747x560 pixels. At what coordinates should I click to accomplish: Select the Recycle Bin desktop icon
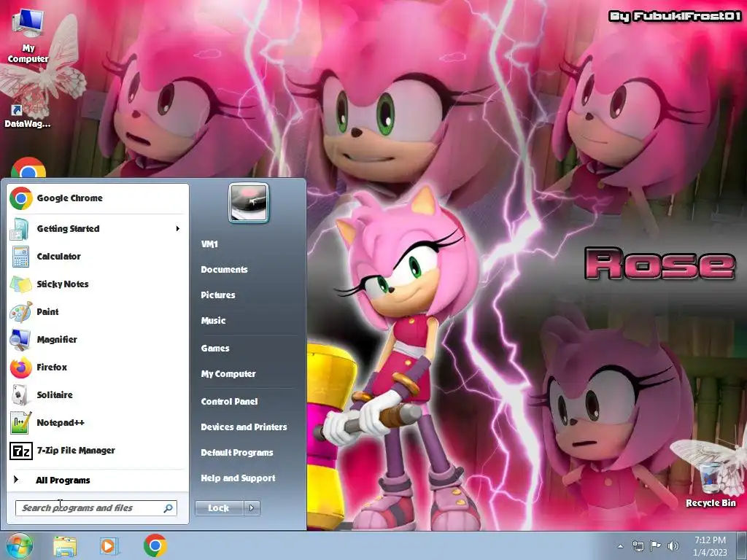point(711,483)
